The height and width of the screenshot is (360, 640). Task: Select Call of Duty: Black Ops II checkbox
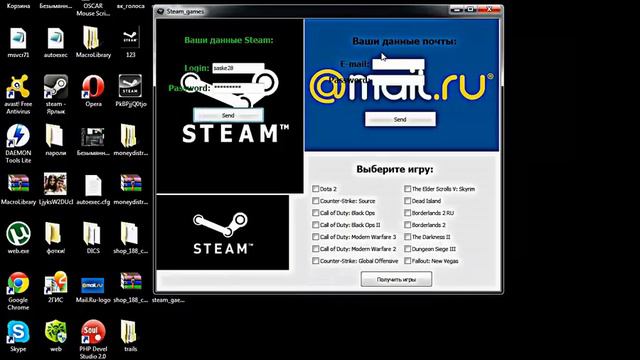pyautogui.click(x=316, y=225)
